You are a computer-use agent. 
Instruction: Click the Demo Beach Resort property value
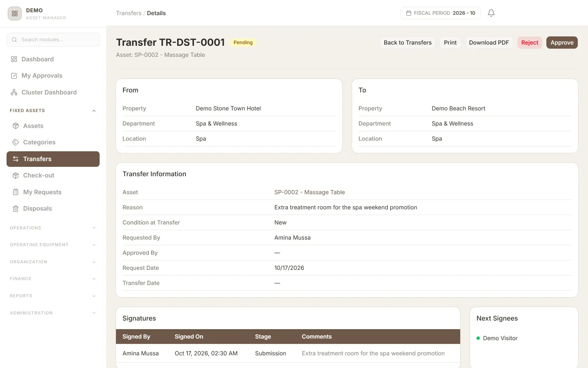click(x=459, y=108)
